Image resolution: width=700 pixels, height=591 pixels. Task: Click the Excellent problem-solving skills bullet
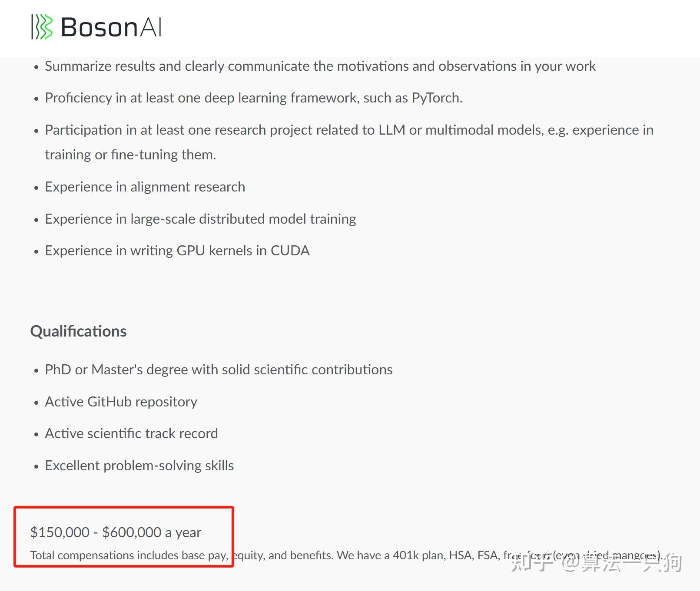[139, 466]
